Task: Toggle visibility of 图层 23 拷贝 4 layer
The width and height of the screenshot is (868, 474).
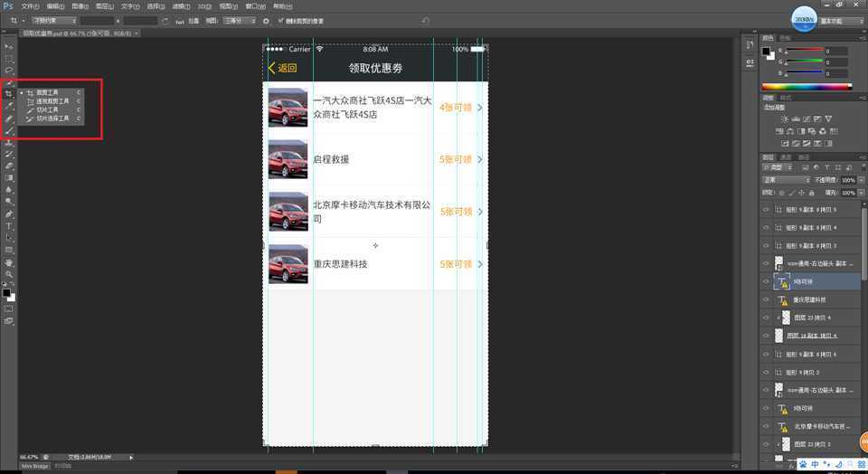Action: (766, 318)
